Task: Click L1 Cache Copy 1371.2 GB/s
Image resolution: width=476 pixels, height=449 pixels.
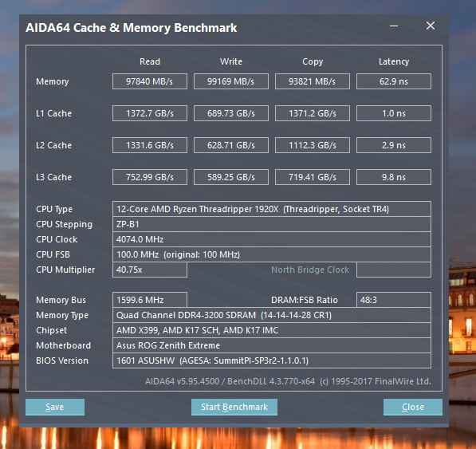Action: pos(313,113)
